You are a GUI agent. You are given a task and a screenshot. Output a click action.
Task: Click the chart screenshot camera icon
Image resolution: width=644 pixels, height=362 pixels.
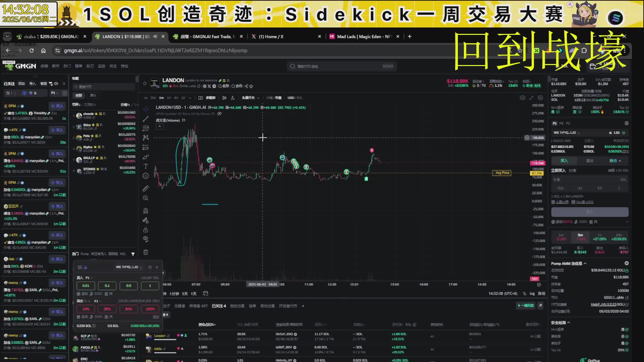pos(522,98)
